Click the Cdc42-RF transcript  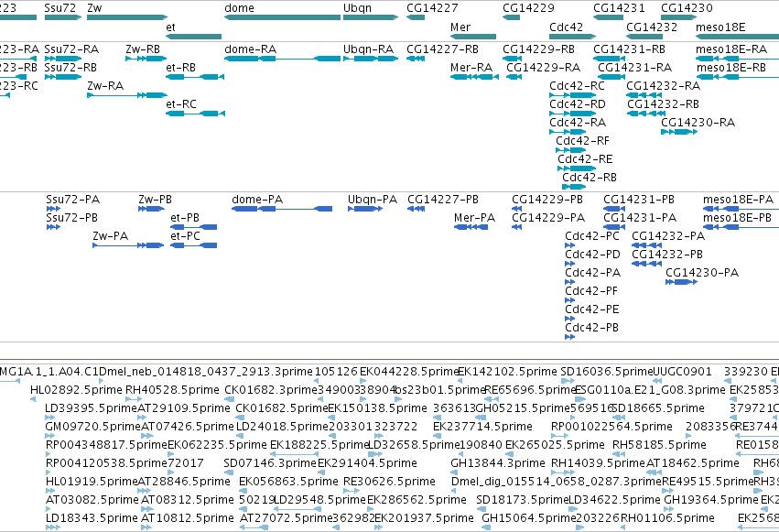click(571, 149)
